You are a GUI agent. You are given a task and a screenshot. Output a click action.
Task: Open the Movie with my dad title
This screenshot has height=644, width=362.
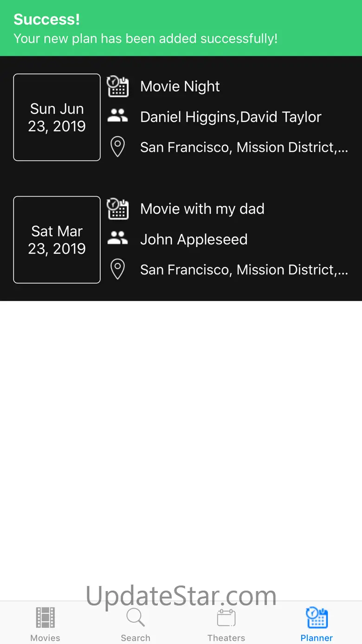[202, 209]
